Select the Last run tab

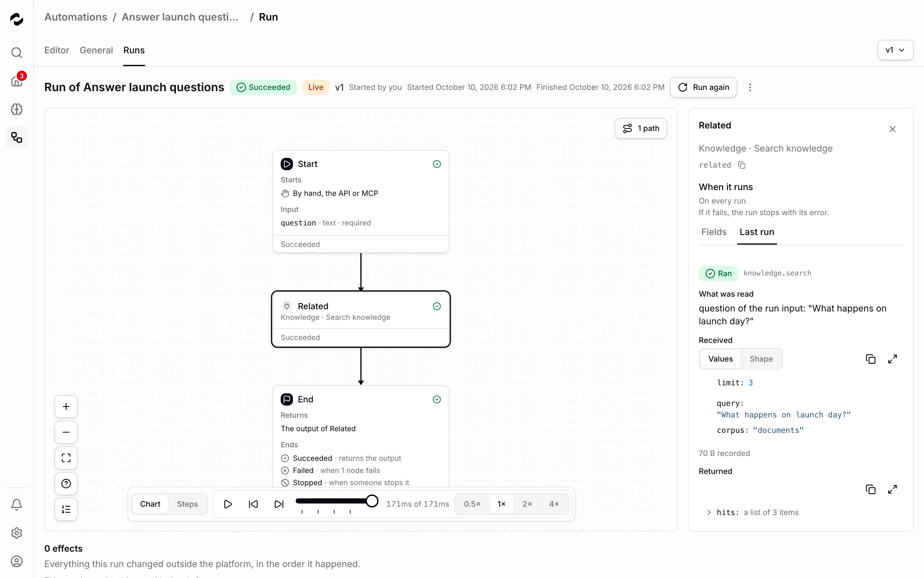pyautogui.click(x=757, y=232)
